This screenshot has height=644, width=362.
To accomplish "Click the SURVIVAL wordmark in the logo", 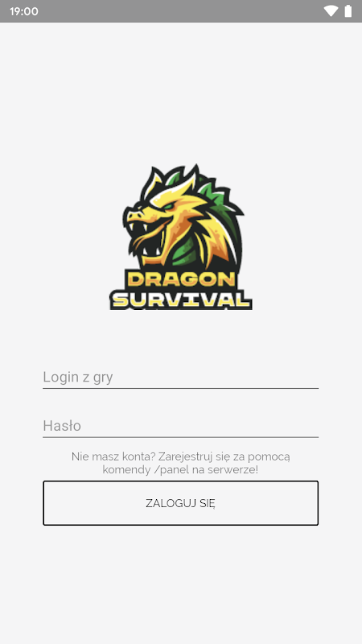I will coord(181,299).
